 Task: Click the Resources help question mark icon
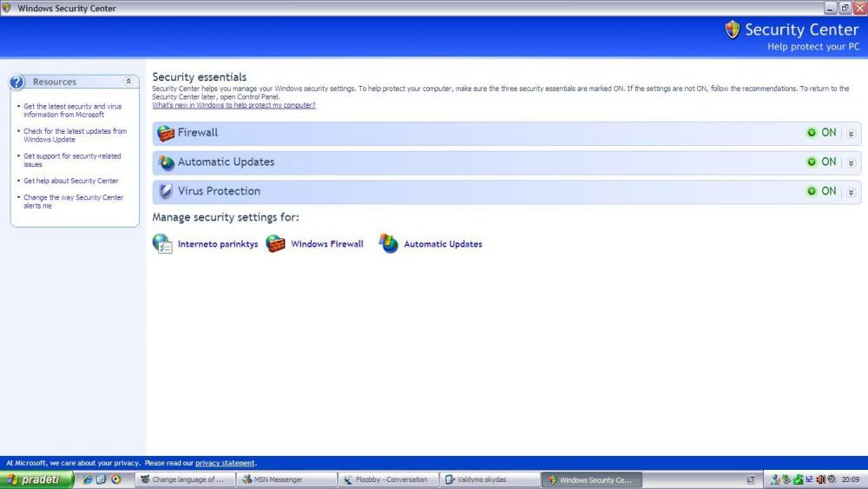tap(18, 82)
